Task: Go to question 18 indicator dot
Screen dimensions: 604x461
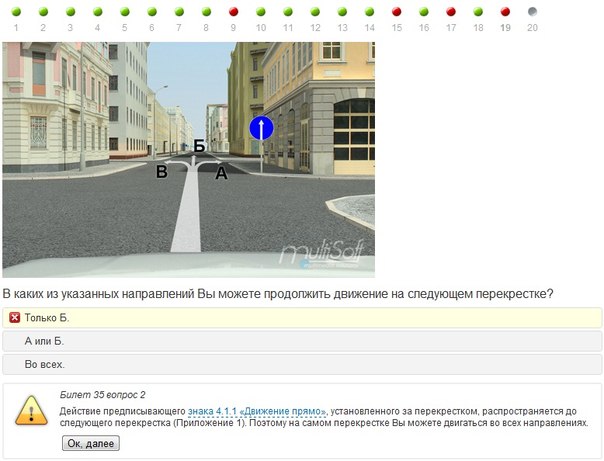Action: (478, 12)
